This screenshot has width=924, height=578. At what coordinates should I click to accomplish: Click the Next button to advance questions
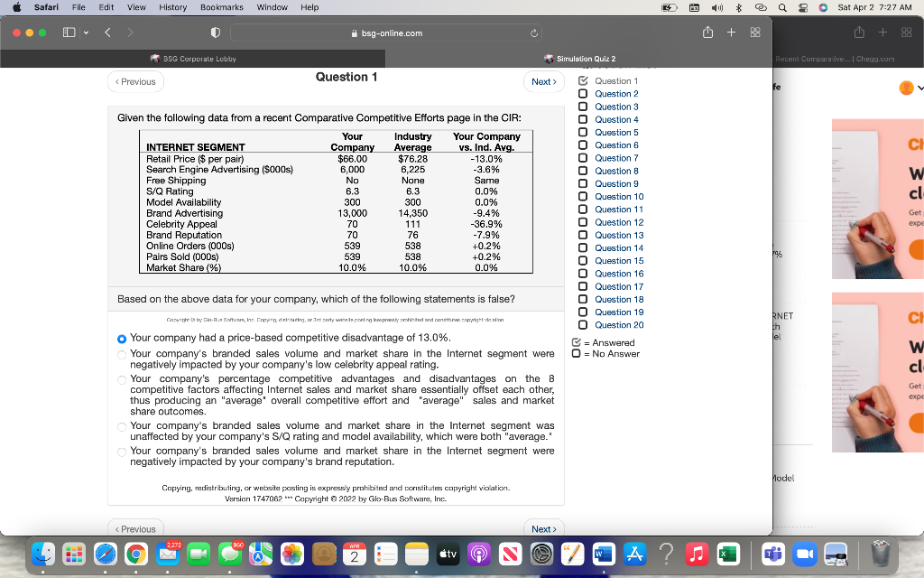(542, 81)
